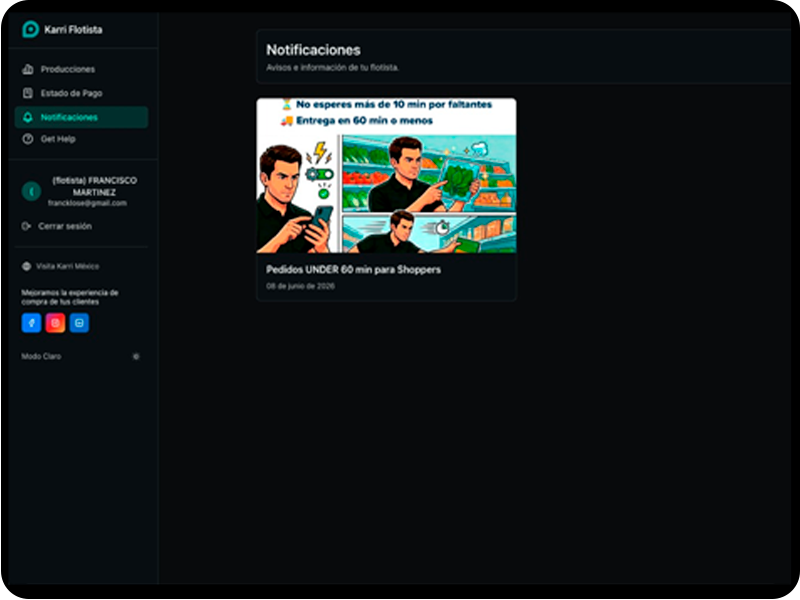Open the Facebook social icon
Screen dimensions: 800x600
[31, 323]
